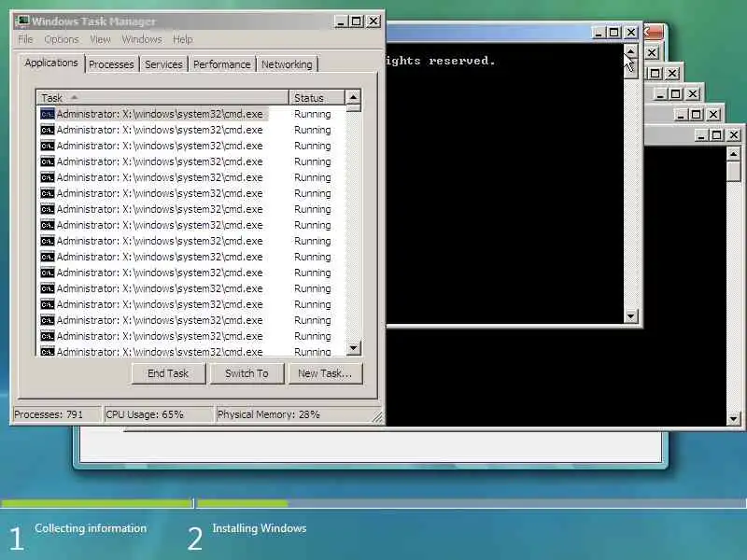Click the frontmost cmd window scrollbar thumb
Viewport: 747px width, 560px height.
click(x=631, y=67)
